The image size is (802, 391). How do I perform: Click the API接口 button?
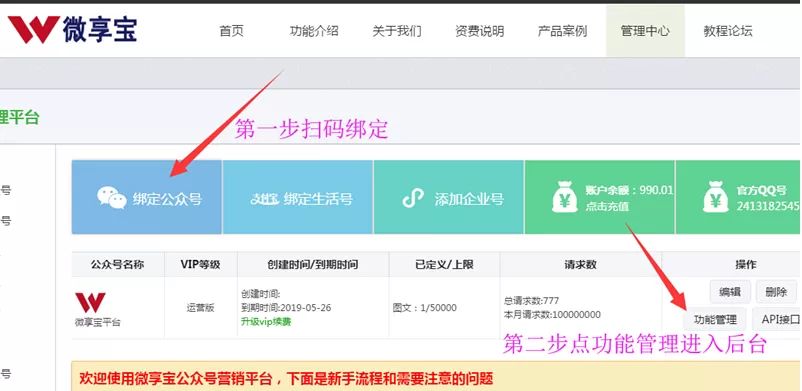(x=777, y=319)
